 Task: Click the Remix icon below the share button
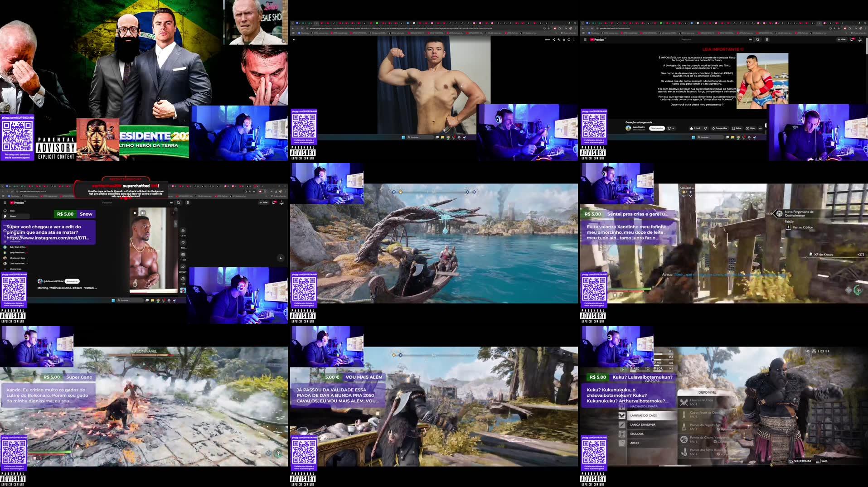tap(183, 278)
